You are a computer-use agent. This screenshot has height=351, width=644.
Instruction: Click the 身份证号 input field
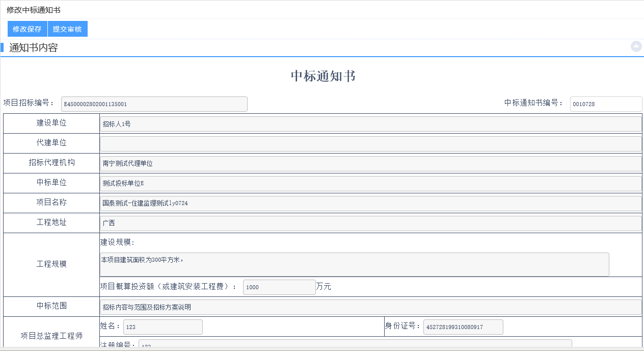(463, 327)
